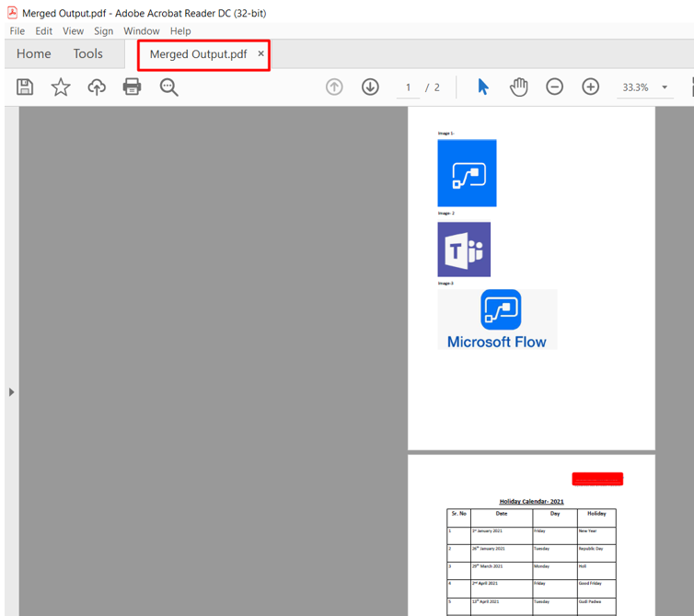Open the Find text magnifier tool
Viewport: 694px width, 616px height.
(168, 87)
